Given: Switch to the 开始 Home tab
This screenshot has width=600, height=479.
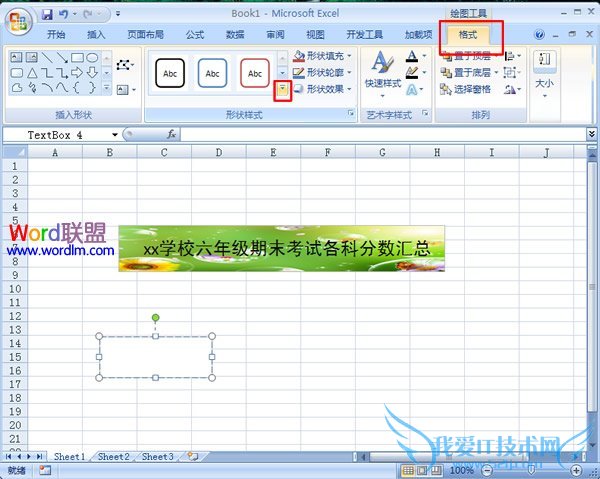Looking at the screenshot, I should [56, 35].
